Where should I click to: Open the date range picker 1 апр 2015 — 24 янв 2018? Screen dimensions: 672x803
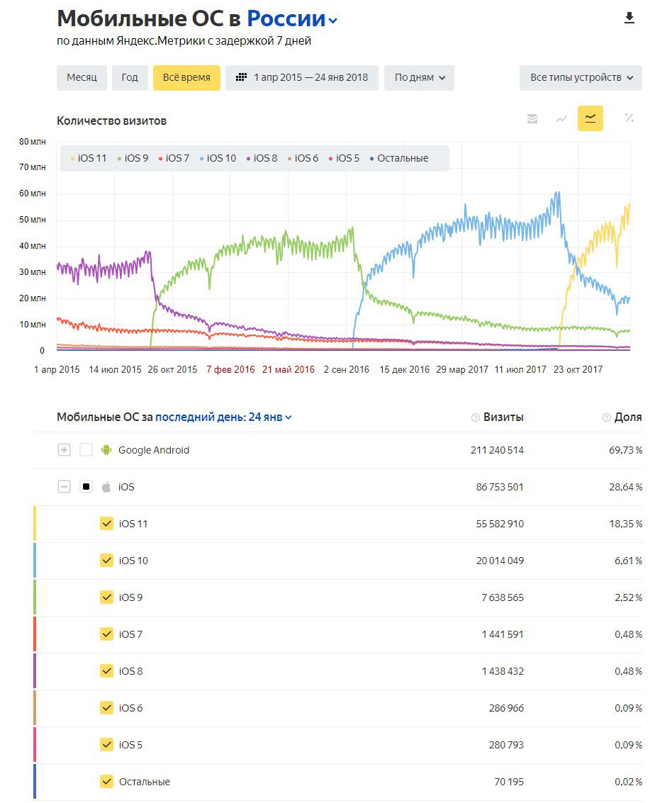302,78
